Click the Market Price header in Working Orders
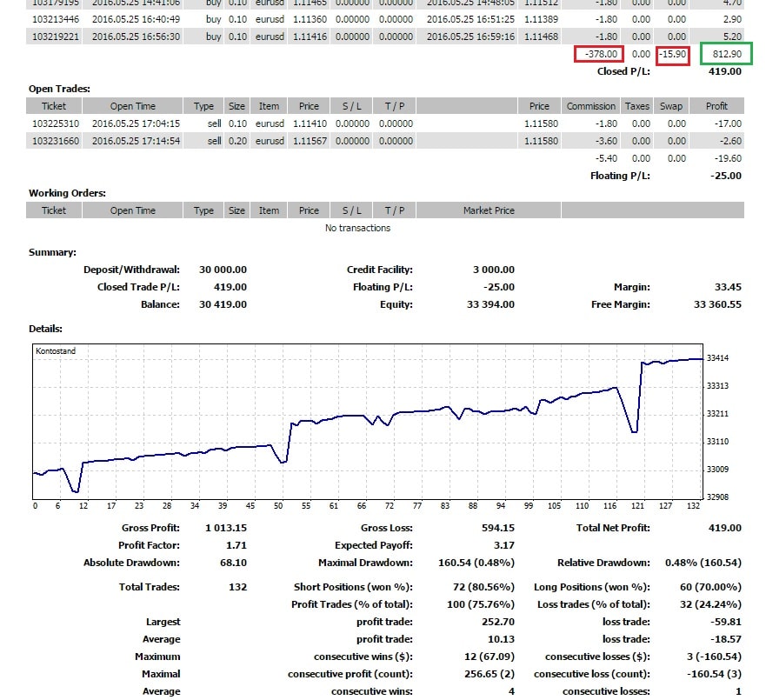 pos(489,210)
